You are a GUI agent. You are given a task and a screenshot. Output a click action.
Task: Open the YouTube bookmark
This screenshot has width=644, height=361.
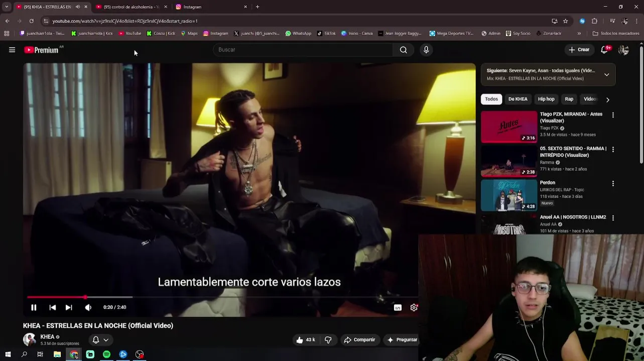pos(130,34)
